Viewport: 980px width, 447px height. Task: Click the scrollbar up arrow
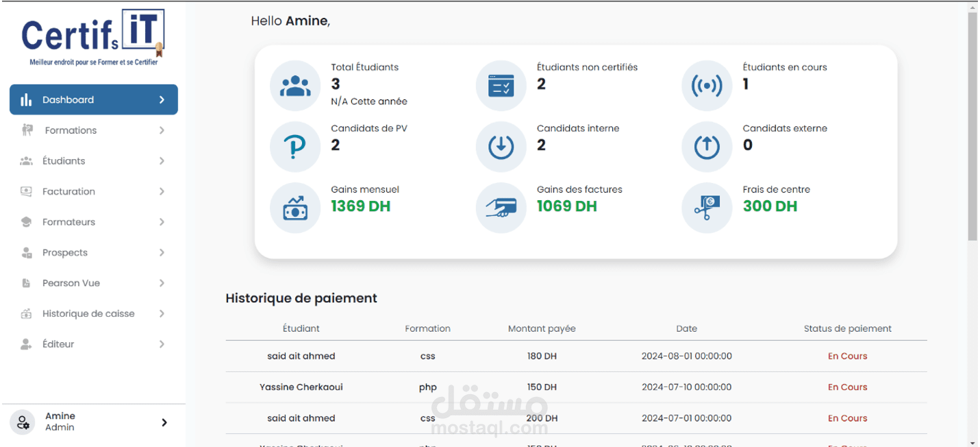[x=972, y=6]
